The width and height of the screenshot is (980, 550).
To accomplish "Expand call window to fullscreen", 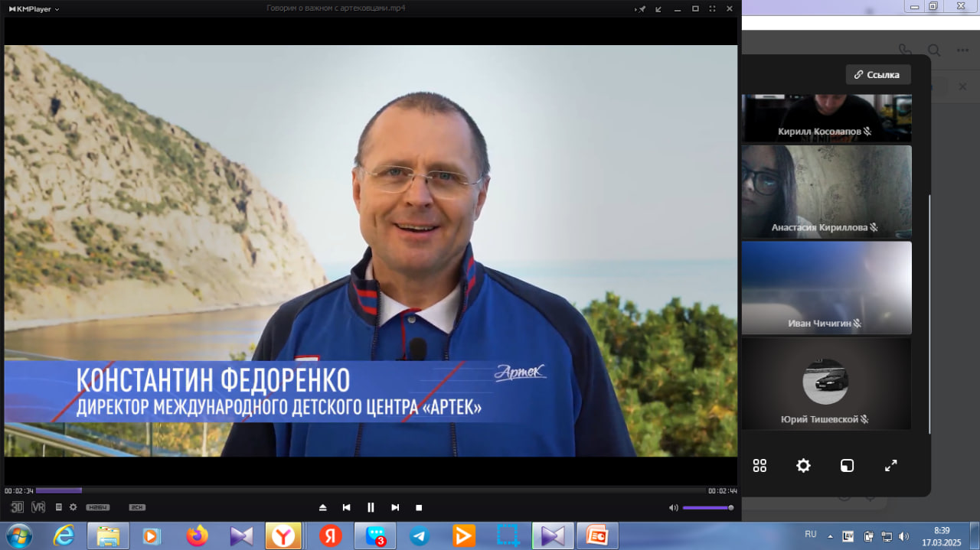I will point(891,465).
